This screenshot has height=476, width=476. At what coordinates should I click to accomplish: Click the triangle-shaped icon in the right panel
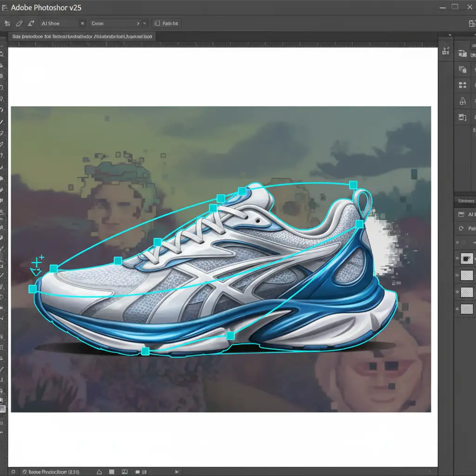coord(463,101)
